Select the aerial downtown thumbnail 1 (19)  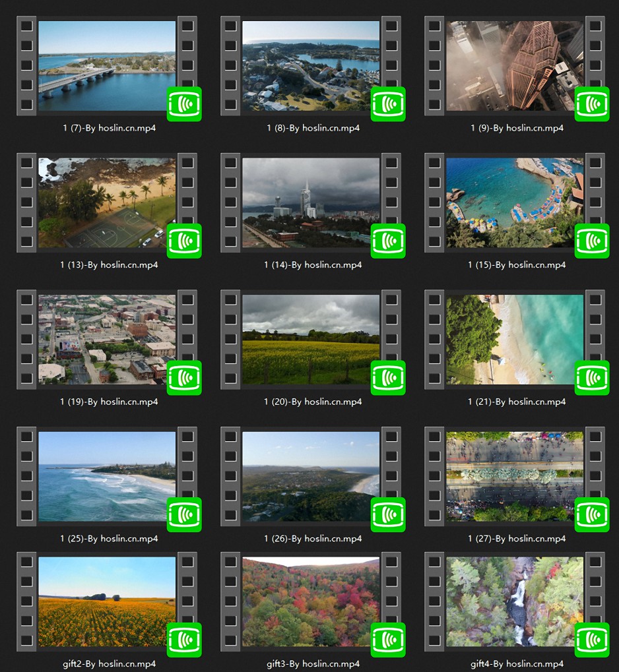[x=107, y=340]
